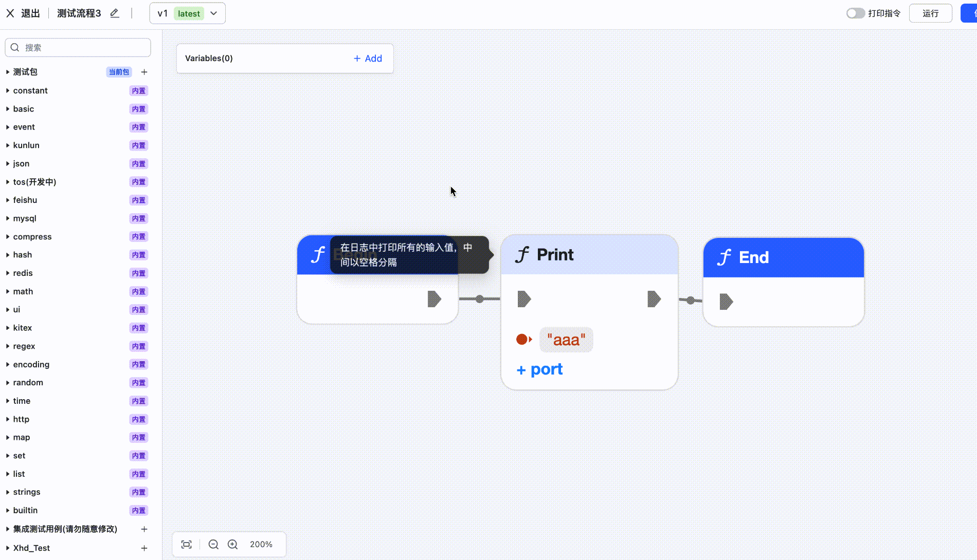This screenshot has height=560, width=977.
Task: Expand the strings package tree item
Action: pos(8,492)
